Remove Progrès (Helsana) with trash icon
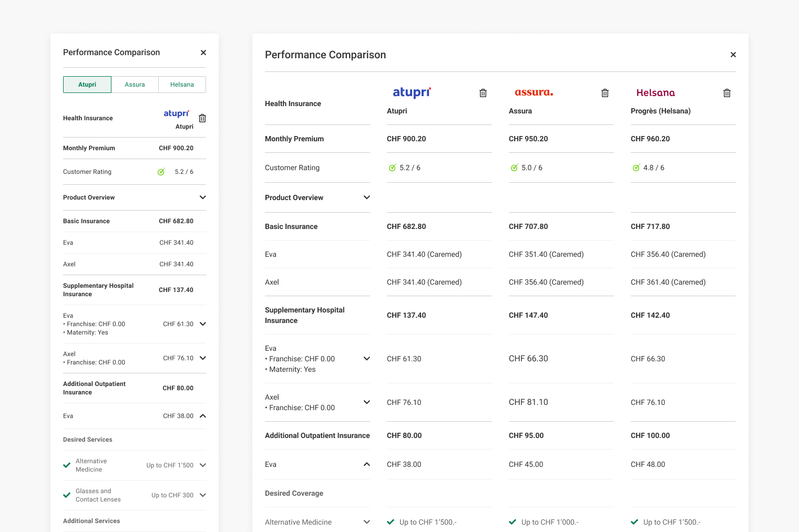This screenshot has width=799, height=532. tap(727, 93)
